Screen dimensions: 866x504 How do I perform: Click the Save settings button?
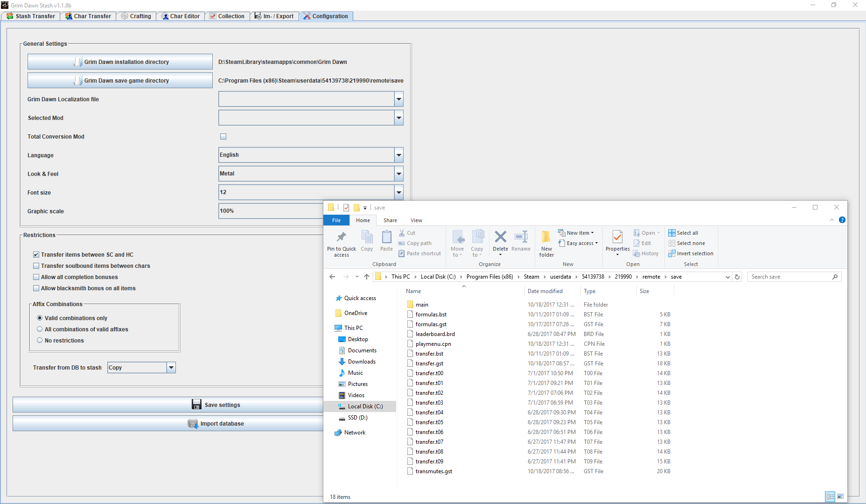tap(216, 405)
